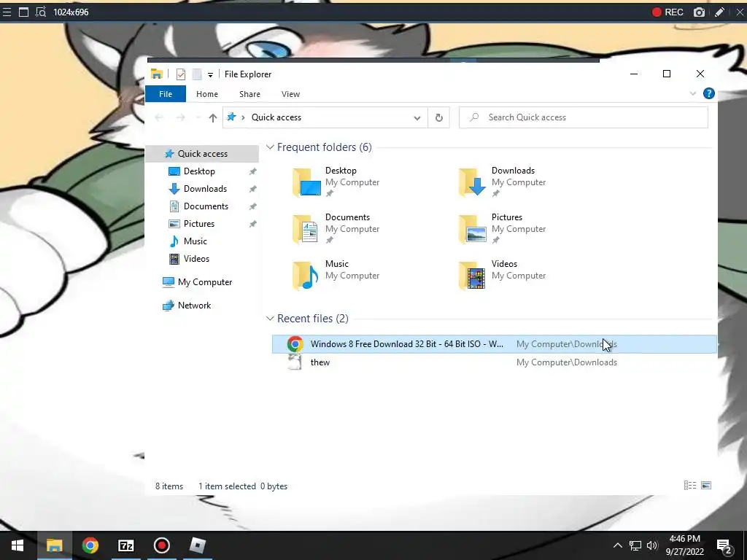Open the taskbar clock and date
The height and width of the screenshot is (560, 747).
coord(684,545)
